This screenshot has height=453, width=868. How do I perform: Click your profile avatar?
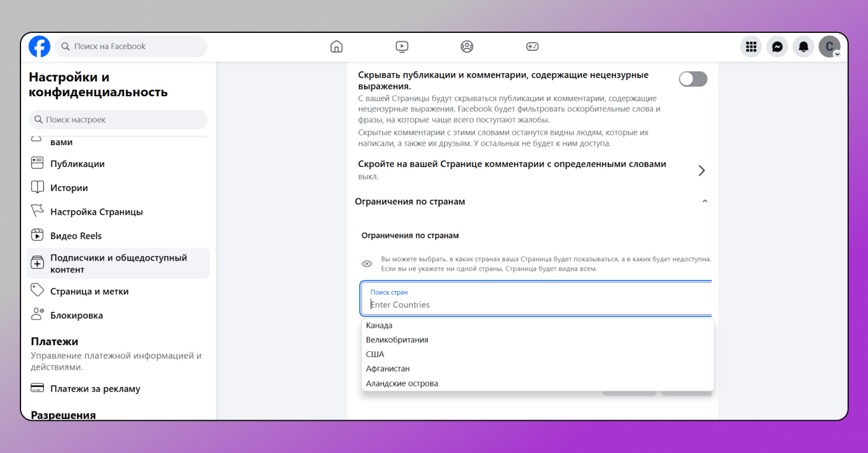point(830,46)
